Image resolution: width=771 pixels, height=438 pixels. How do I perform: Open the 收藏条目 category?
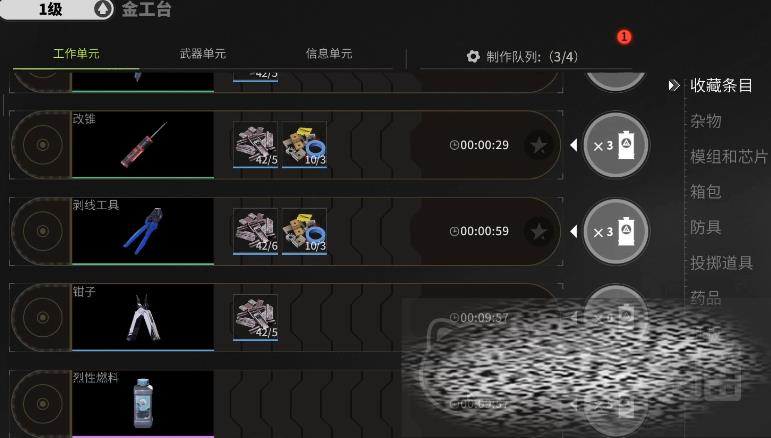pos(721,86)
